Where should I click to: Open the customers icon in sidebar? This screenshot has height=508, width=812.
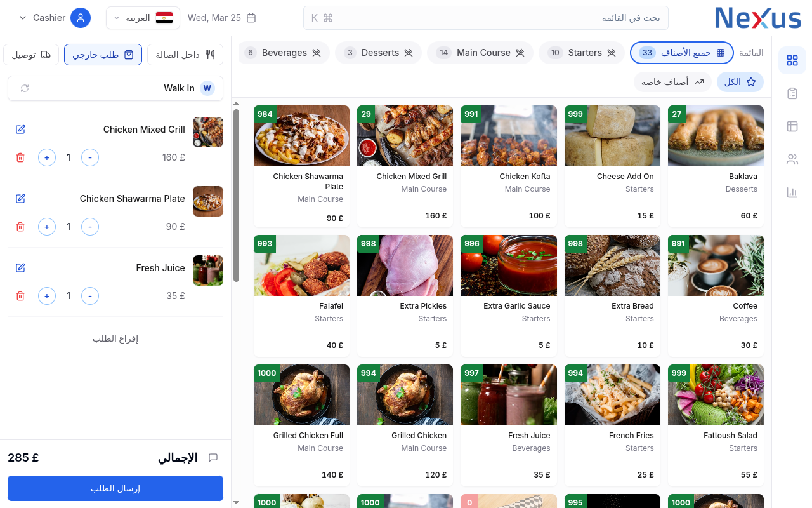click(x=792, y=159)
